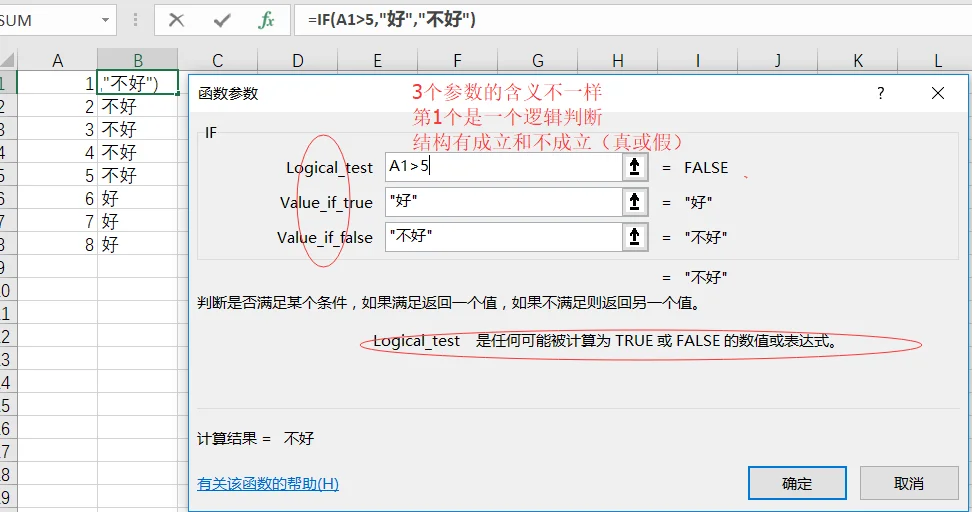Select 不好 cell next to value 4
Image resolution: width=972 pixels, height=512 pixels.
[138, 152]
